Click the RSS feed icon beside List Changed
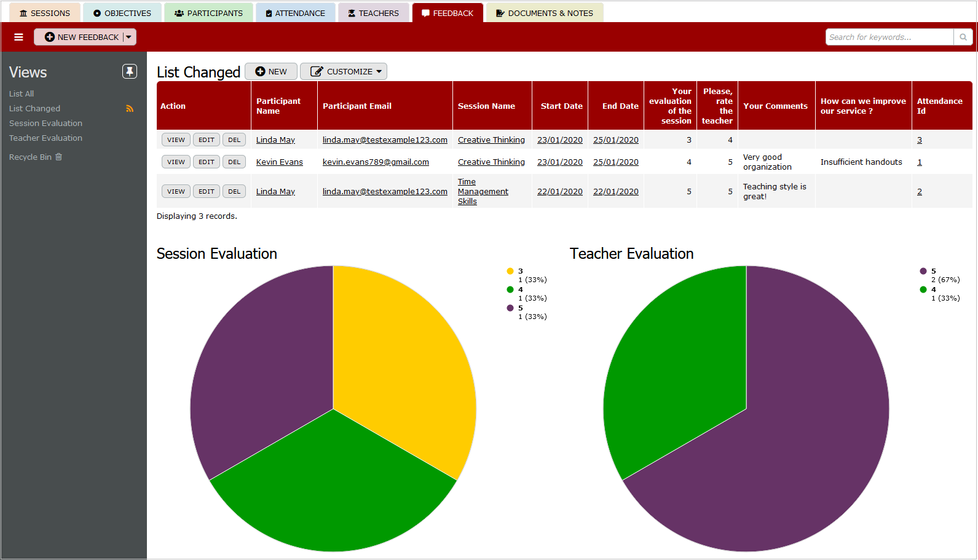This screenshot has width=978, height=560. [x=130, y=109]
